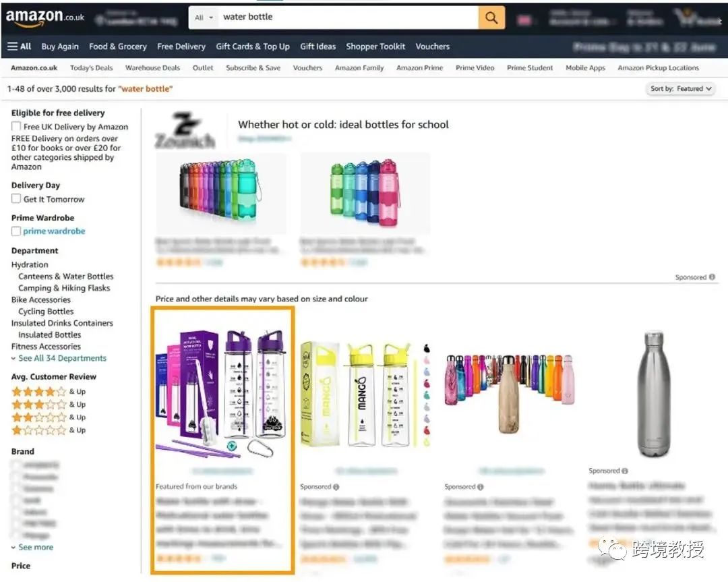Image resolution: width=728 pixels, height=582 pixels.
Task: Click the search input field with water bottle
Action: pos(348,18)
